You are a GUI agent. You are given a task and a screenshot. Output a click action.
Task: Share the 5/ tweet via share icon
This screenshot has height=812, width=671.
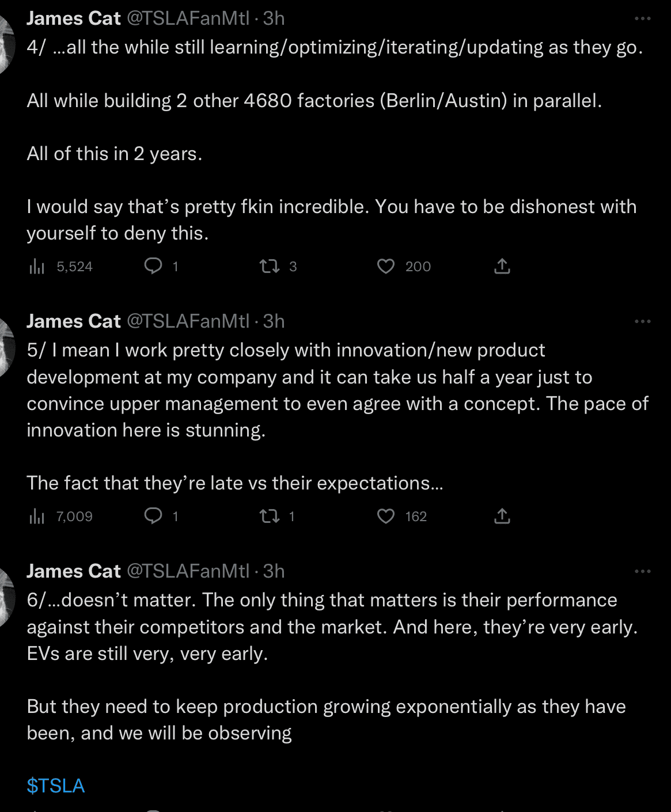(502, 516)
